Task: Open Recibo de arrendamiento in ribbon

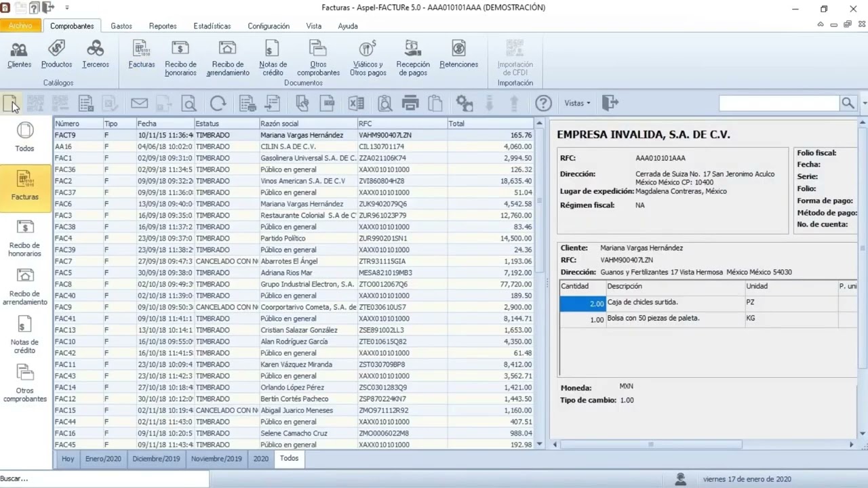Action: click(228, 58)
